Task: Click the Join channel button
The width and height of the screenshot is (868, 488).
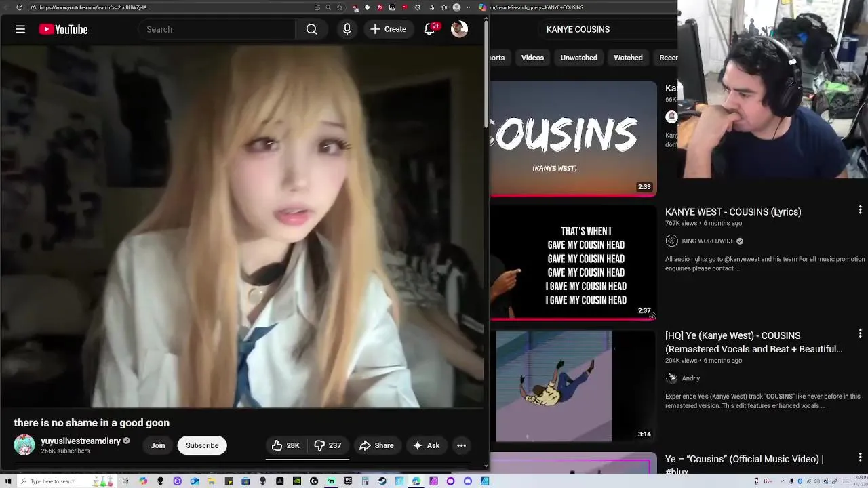Action: point(157,445)
